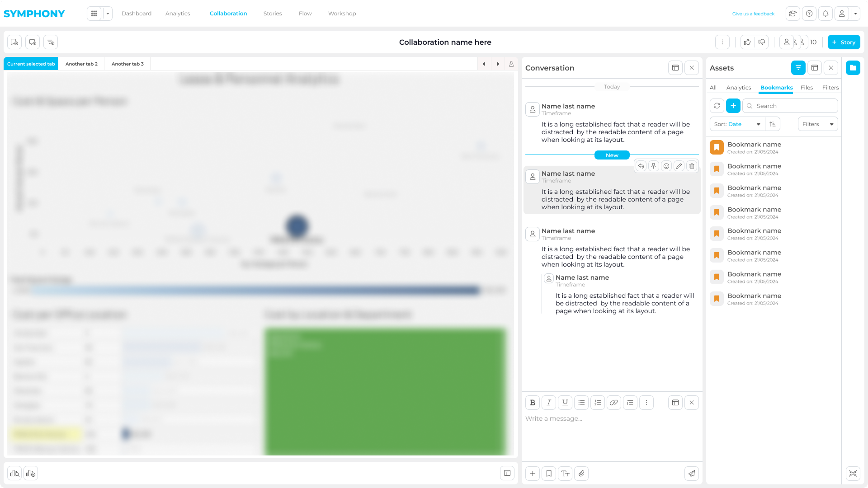The width and height of the screenshot is (868, 488).
Task: Open the Workshop menu in the top bar
Action: 342,14
